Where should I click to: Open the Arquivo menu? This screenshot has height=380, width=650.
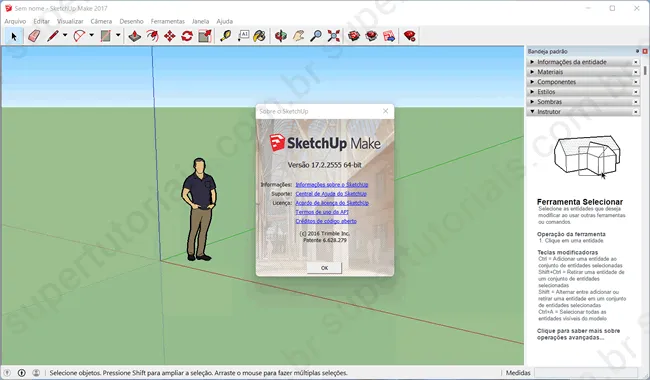pyautogui.click(x=15, y=21)
